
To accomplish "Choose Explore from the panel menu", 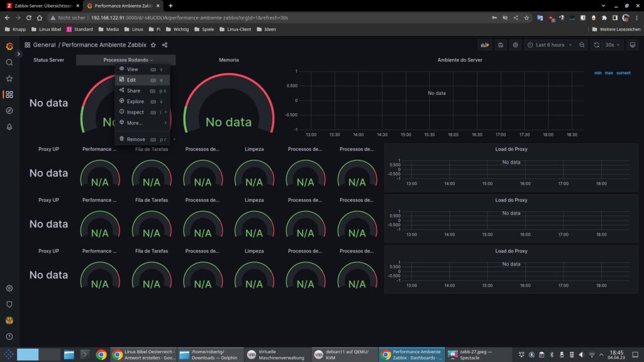I will tap(142, 101).
